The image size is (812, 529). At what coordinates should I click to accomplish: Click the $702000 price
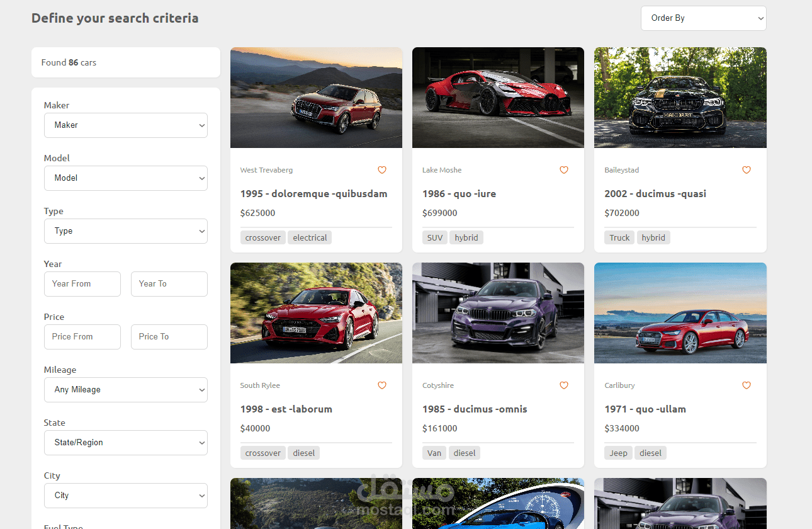(x=622, y=213)
